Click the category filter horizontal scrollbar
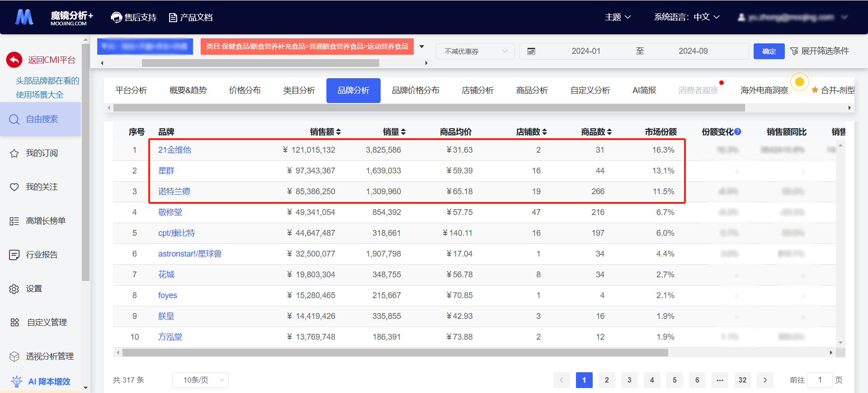 (260, 63)
